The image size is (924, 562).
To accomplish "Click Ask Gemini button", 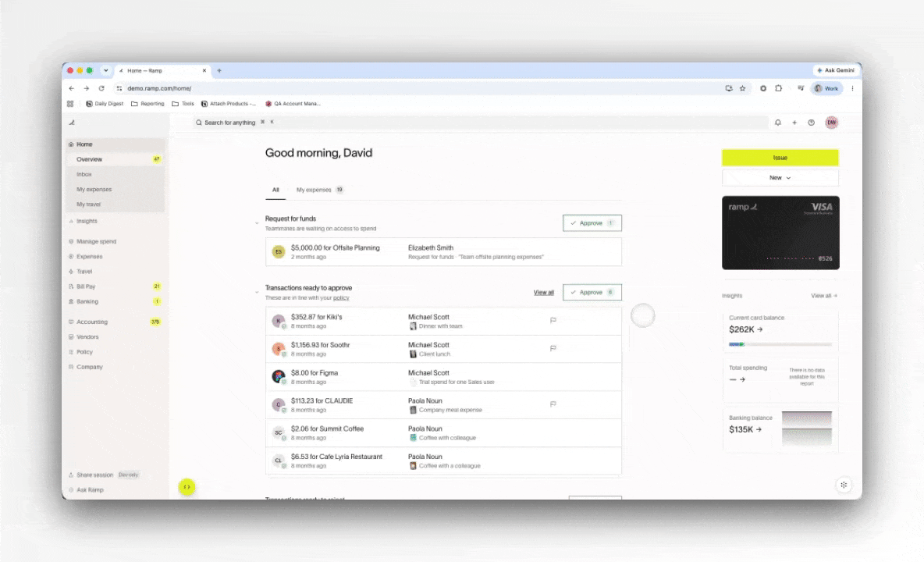I will point(836,71).
